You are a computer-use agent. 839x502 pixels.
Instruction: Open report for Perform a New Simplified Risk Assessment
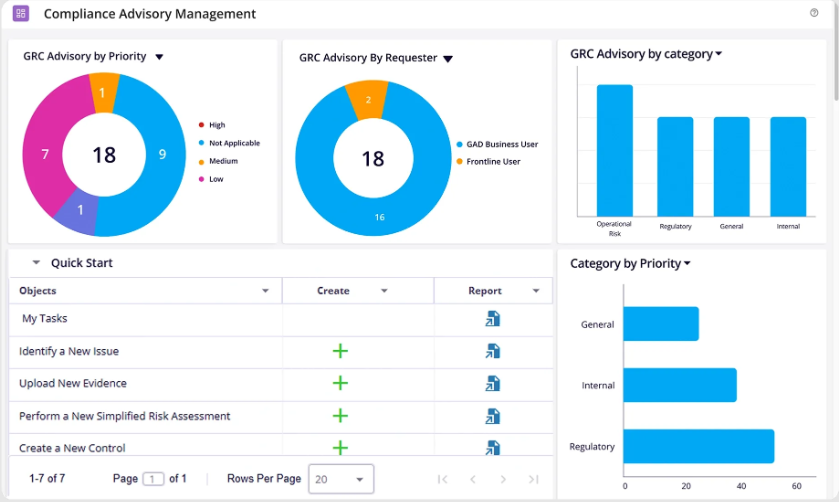click(493, 415)
